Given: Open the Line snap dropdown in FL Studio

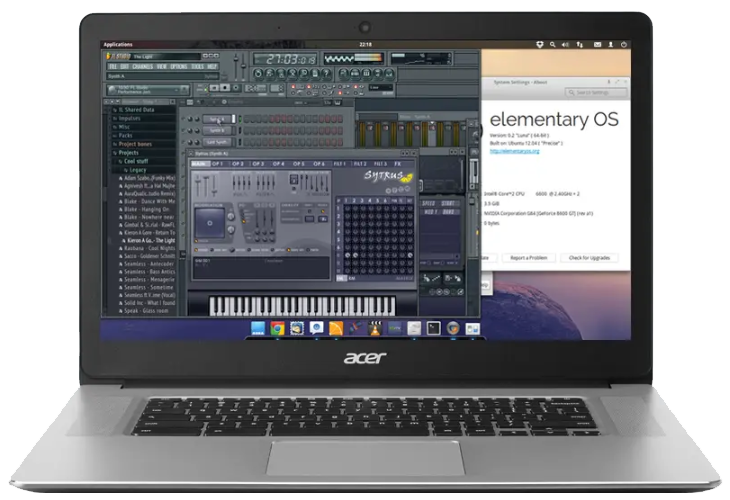Looking at the screenshot, I should [381, 87].
